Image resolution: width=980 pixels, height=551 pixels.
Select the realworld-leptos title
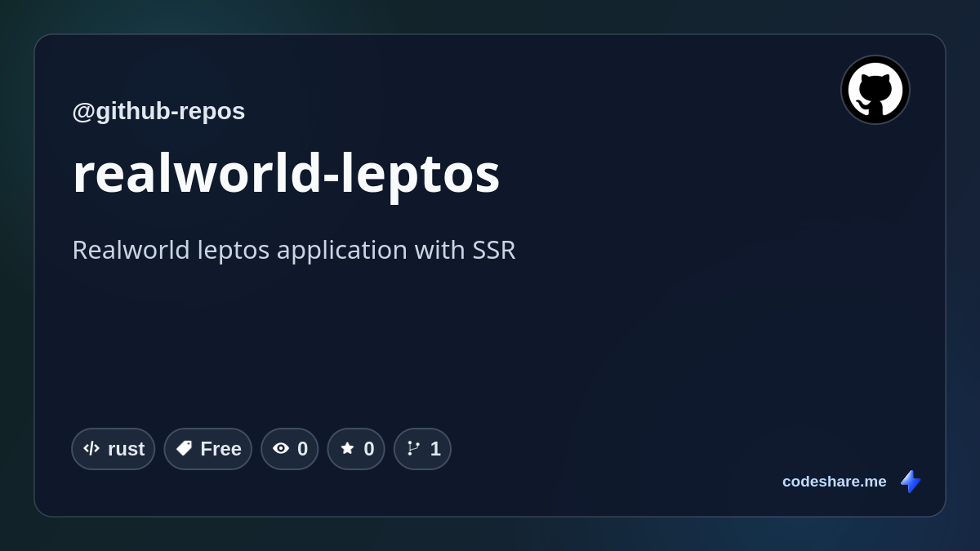(286, 173)
